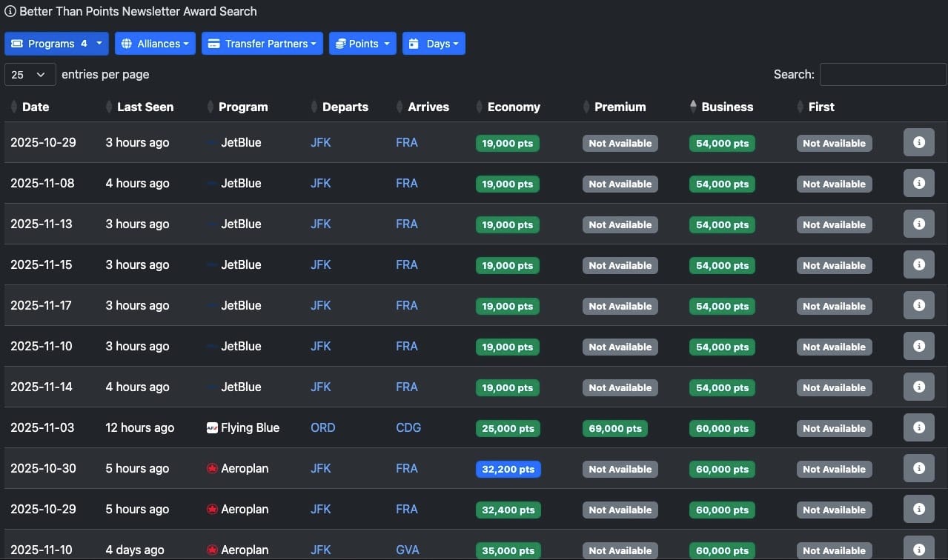Sort by the Premium column
The height and width of the screenshot is (560, 948).
[x=620, y=107]
